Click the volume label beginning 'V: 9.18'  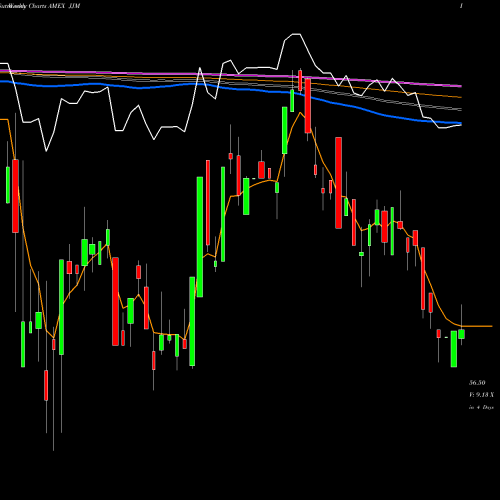tap(481, 395)
